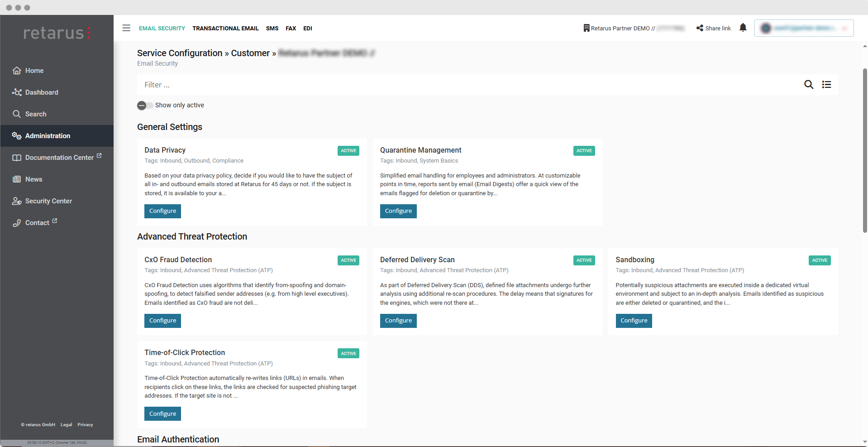Click the Search magnifier icon in sidebar
The image size is (868, 447).
point(17,114)
